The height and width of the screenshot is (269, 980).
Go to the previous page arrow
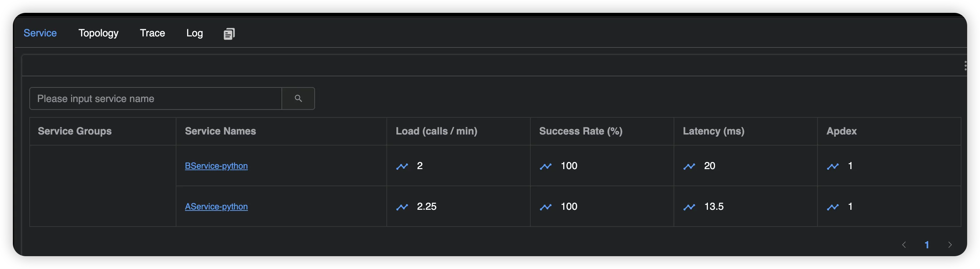[904, 245]
